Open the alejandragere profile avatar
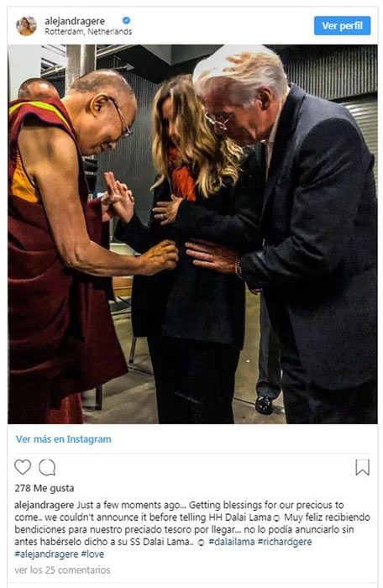This screenshot has height=588, width=383. click(x=26, y=26)
